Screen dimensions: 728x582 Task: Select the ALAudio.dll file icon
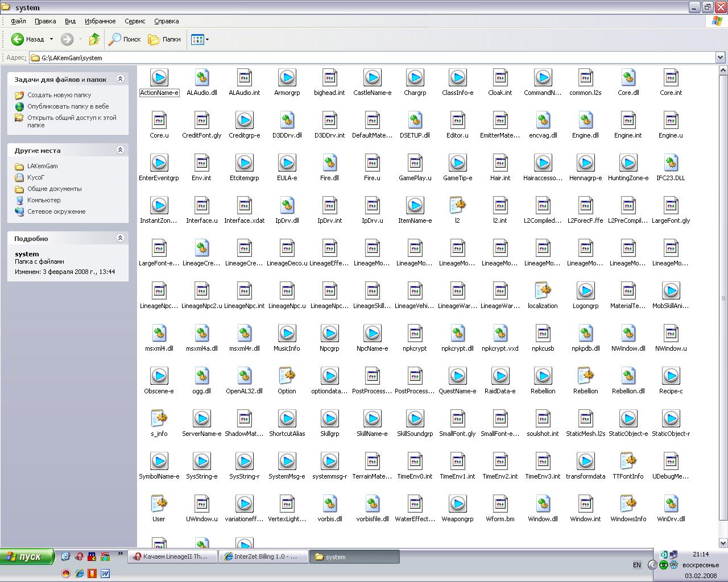202,77
